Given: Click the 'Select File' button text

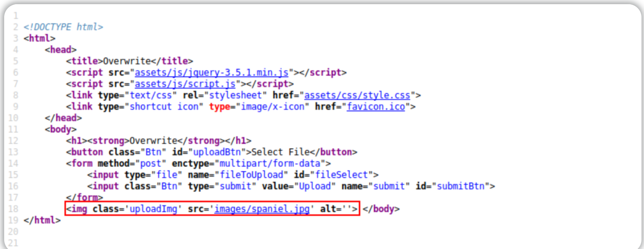Looking at the screenshot, I should [x=280, y=152].
